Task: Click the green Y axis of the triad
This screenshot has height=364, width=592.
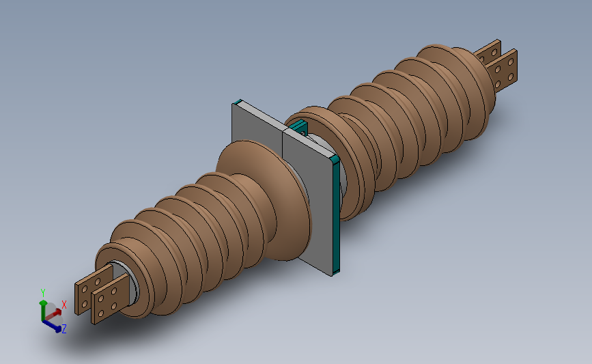Action: click(x=43, y=310)
